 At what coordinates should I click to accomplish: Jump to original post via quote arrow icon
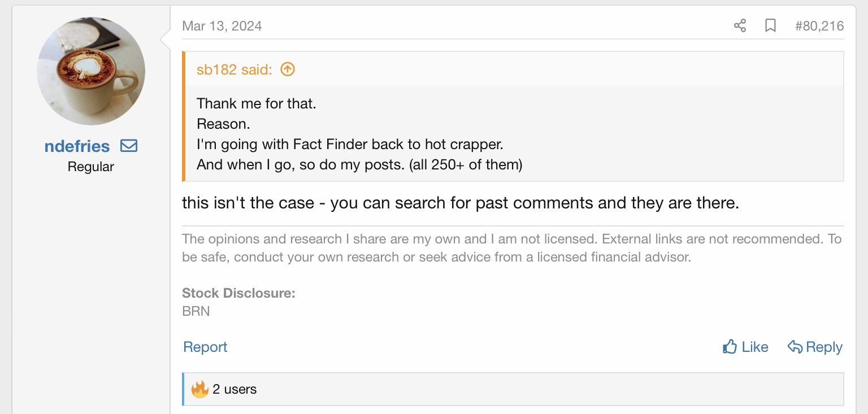[x=288, y=69]
